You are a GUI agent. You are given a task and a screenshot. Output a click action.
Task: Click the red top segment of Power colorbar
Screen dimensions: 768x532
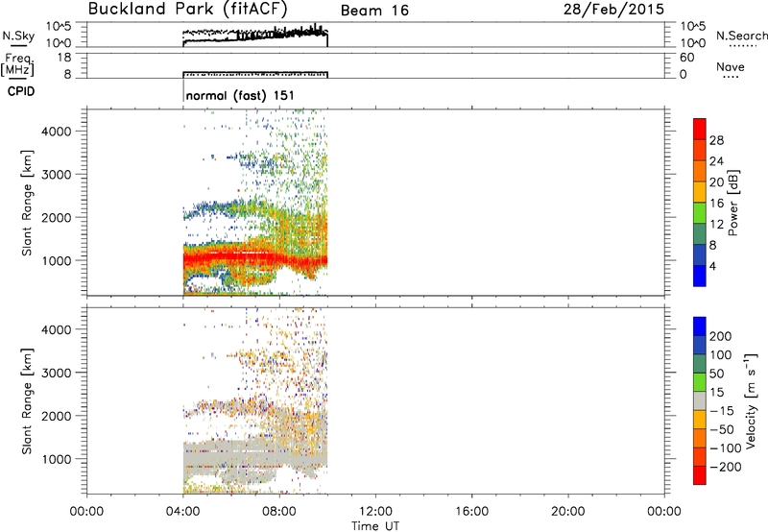coord(700,129)
